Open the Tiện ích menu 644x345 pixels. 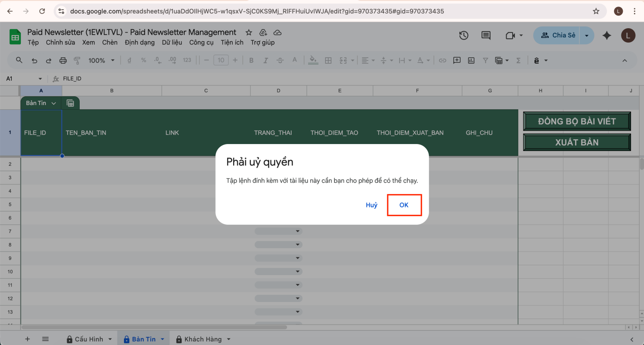coord(232,42)
